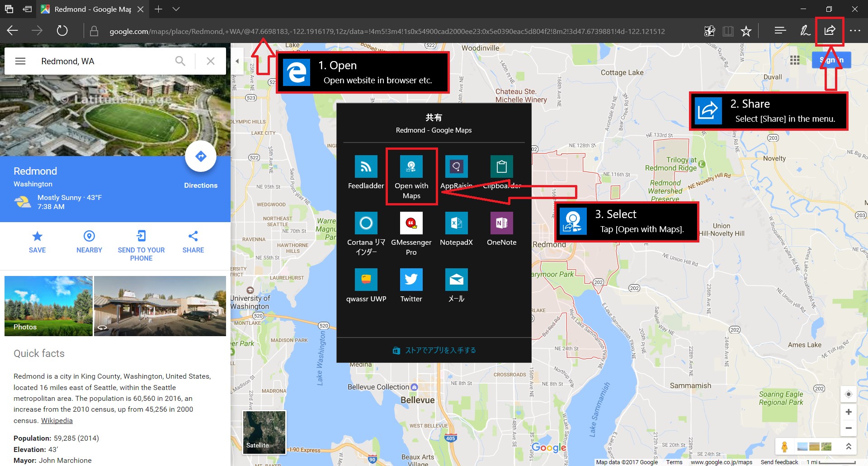Image resolution: width=868 pixels, height=466 pixels.
Task: Go back using the browser back arrow
Action: [x=13, y=31]
